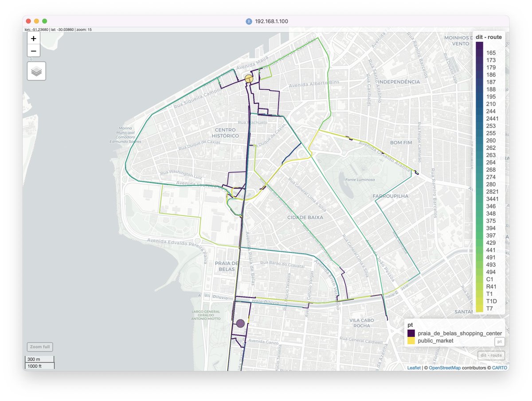Open the OpenStreetMap attribution link
Image resolution: width=532 pixels, height=401 pixels.
click(x=445, y=368)
